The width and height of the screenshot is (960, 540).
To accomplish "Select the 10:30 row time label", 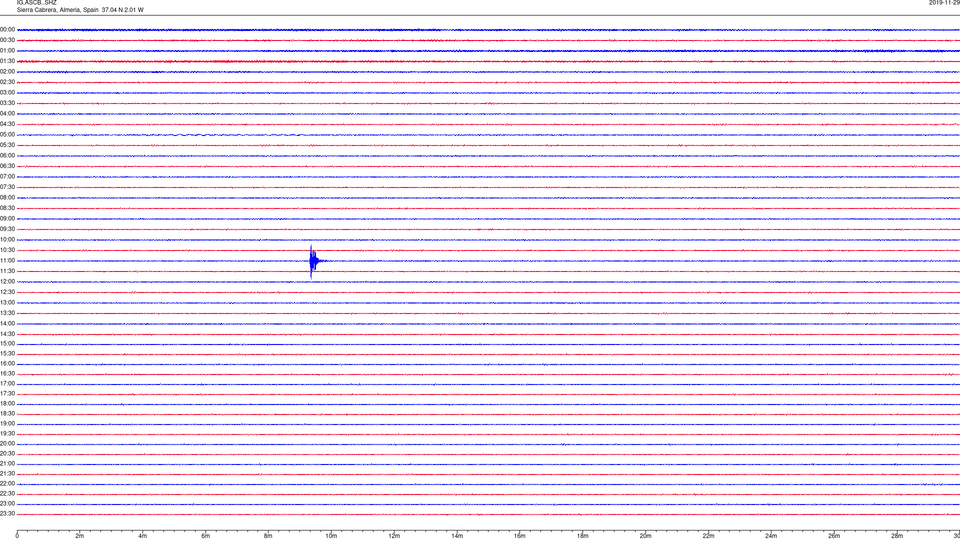I will tap(8, 250).
